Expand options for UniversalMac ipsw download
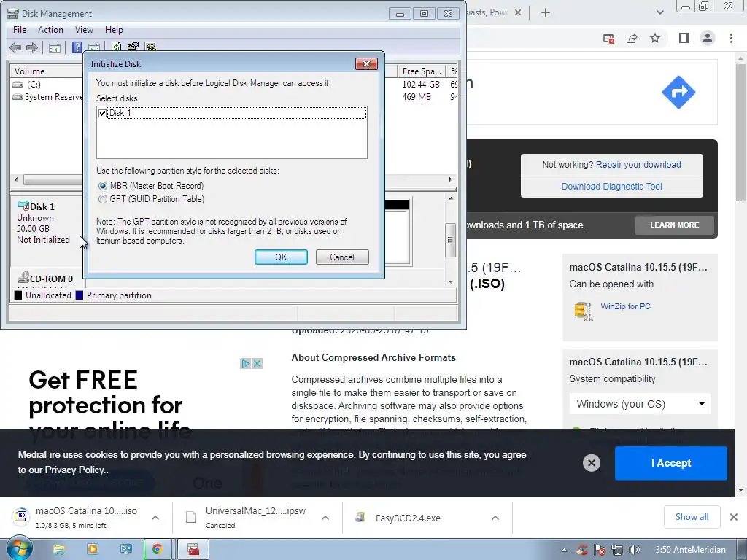Viewport: 747px width, 560px height. click(x=325, y=518)
